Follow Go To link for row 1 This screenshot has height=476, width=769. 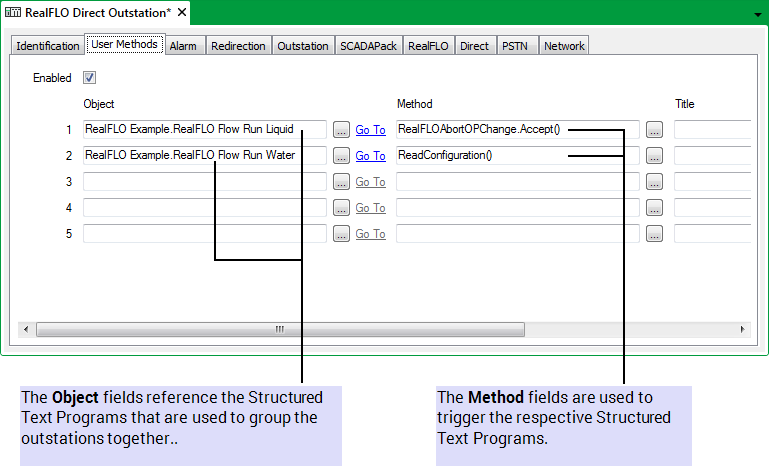coord(370,130)
